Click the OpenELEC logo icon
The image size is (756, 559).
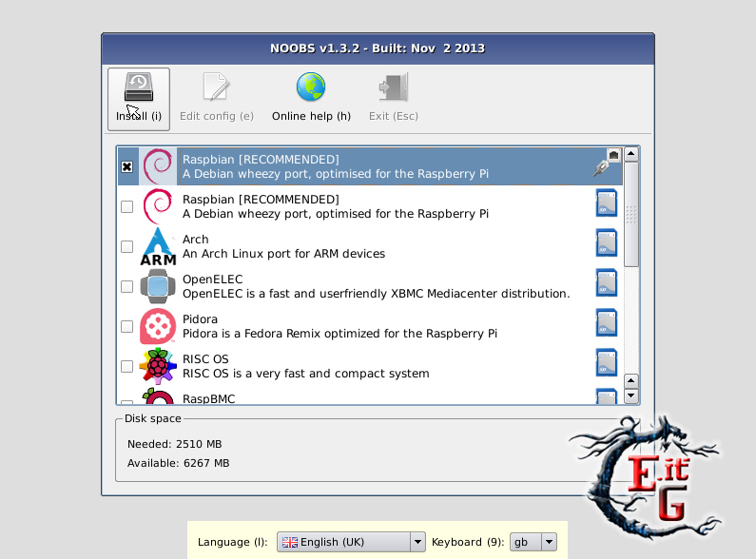pyautogui.click(x=158, y=287)
